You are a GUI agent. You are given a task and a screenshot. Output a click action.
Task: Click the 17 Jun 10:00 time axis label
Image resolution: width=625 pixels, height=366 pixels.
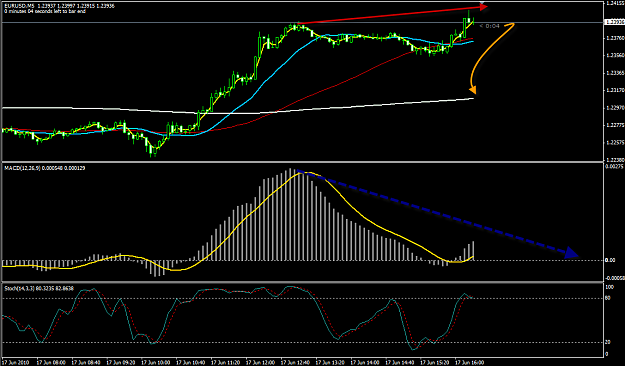[156, 362]
